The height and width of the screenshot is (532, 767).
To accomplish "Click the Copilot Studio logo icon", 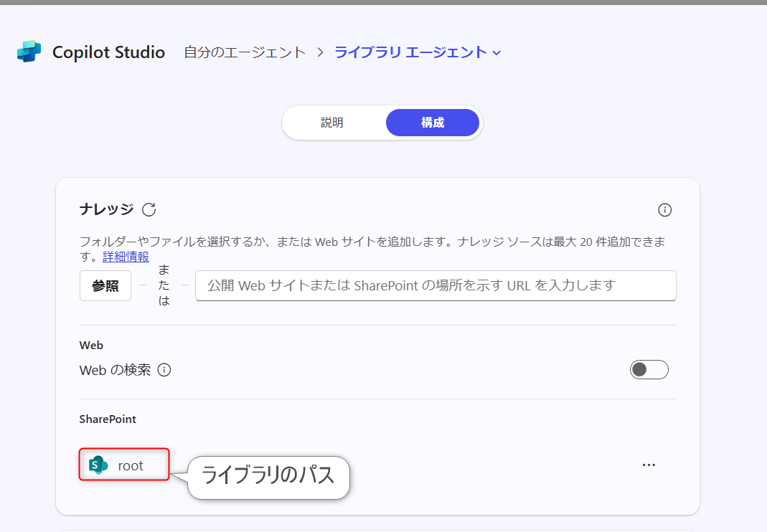I will click(x=29, y=52).
